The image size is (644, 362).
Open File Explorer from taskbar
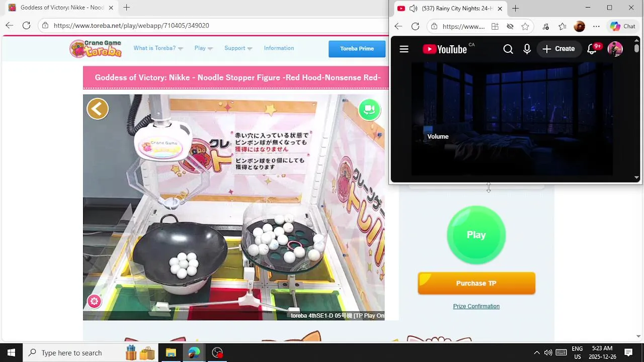pos(171,352)
